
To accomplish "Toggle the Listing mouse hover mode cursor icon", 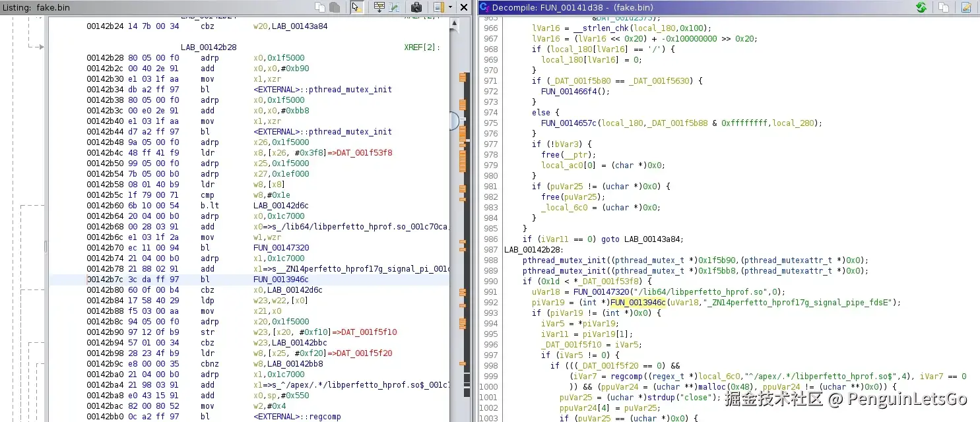I will (356, 7).
